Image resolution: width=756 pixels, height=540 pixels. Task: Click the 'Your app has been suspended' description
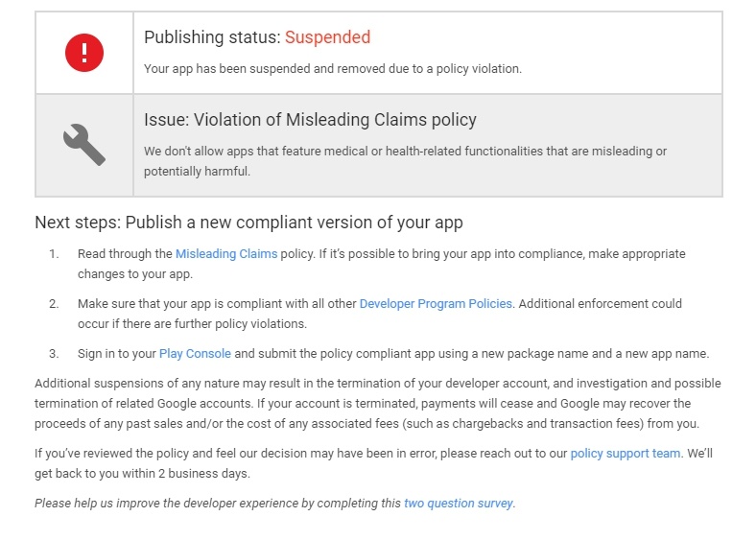[332, 69]
